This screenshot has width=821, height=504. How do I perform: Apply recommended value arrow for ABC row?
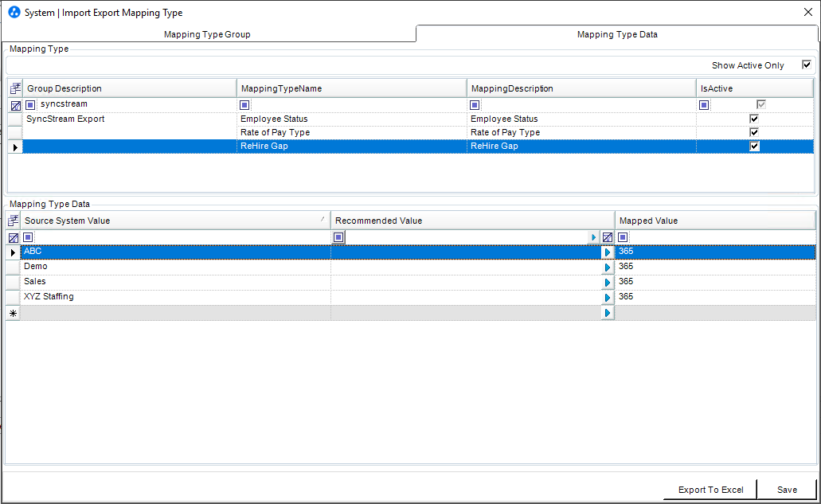click(608, 252)
